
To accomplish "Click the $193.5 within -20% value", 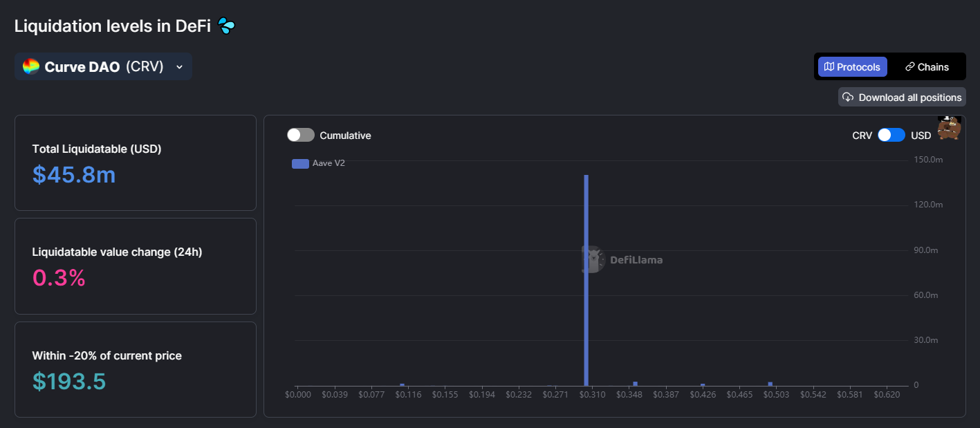I will tap(69, 381).
